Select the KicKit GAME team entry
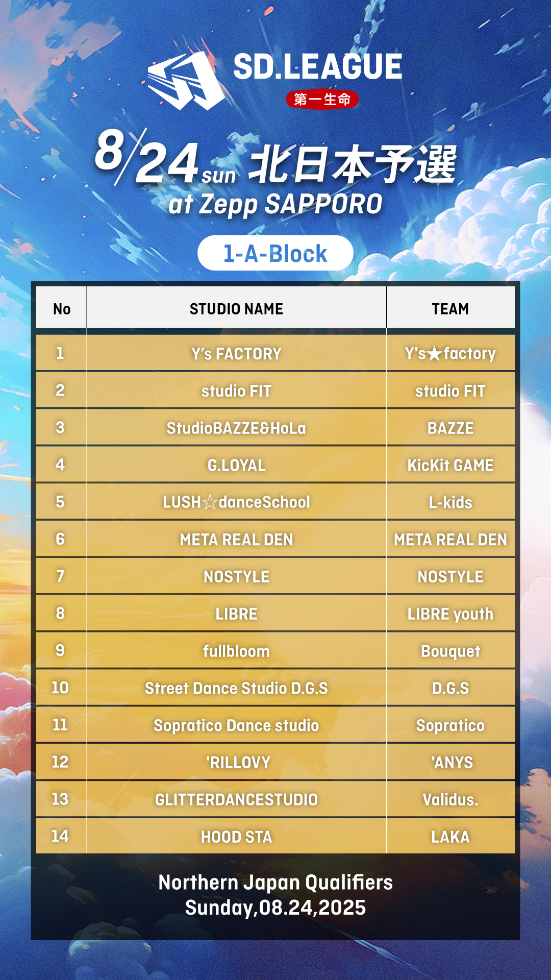Image resolution: width=551 pixels, height=980 pixels. (450, 465)
